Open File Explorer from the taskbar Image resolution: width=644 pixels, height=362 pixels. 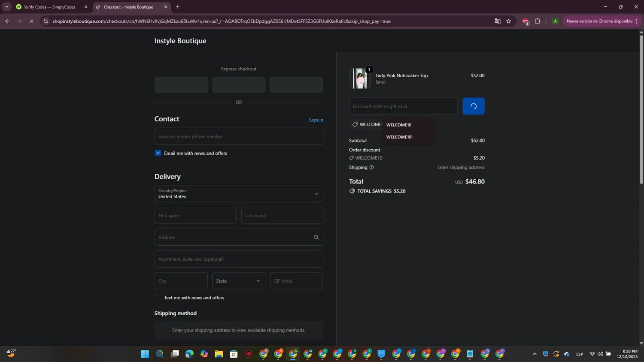pos(219,354)
